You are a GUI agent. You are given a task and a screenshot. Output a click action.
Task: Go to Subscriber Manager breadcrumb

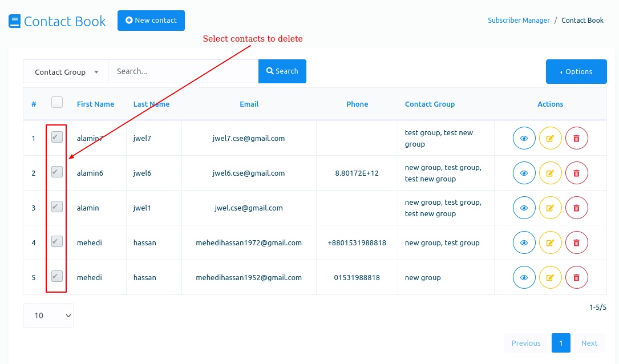pyautogui.click(x=519, y=21)
